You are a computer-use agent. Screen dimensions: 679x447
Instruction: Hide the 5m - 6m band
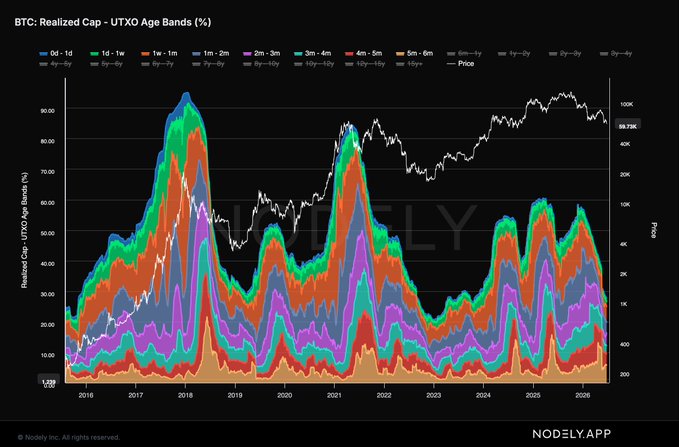[x=414, y=53]
